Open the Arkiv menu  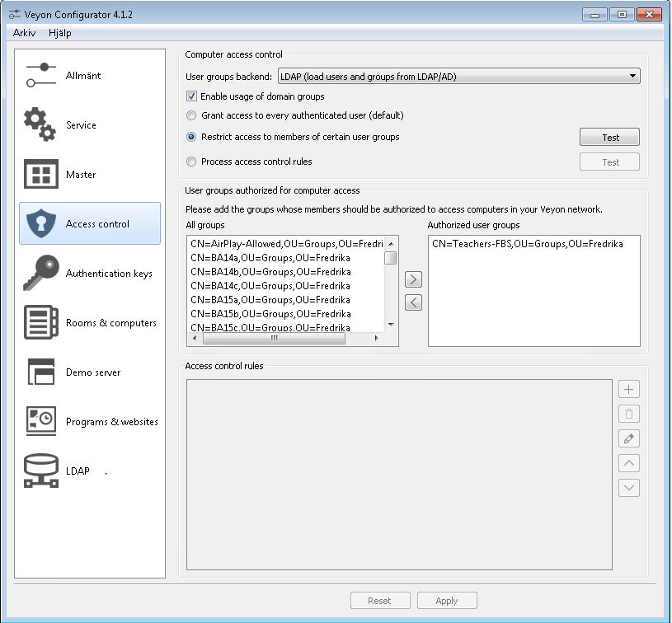pos(24,33)
